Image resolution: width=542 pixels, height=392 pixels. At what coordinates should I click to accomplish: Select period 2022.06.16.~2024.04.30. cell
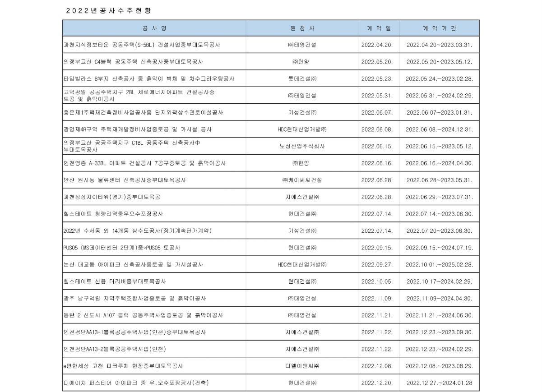coord(439,163)
